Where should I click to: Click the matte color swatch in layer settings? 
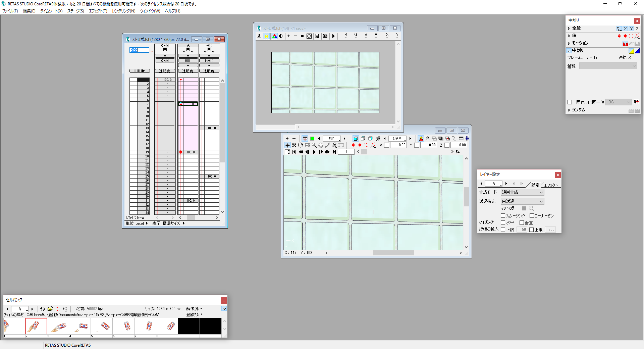524,208
